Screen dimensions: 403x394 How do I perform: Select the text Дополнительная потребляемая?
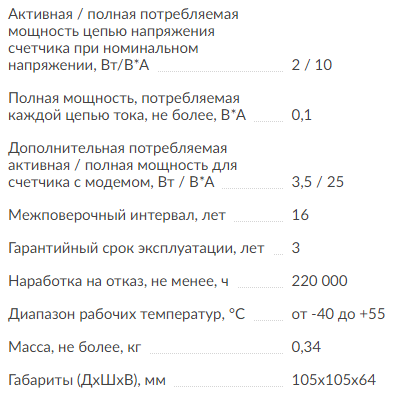point(118,148)
